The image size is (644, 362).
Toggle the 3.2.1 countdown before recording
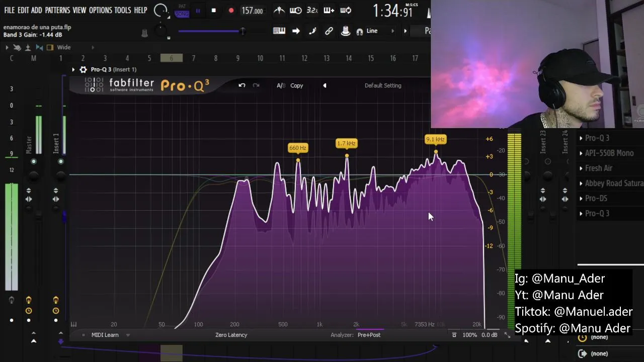312,11
